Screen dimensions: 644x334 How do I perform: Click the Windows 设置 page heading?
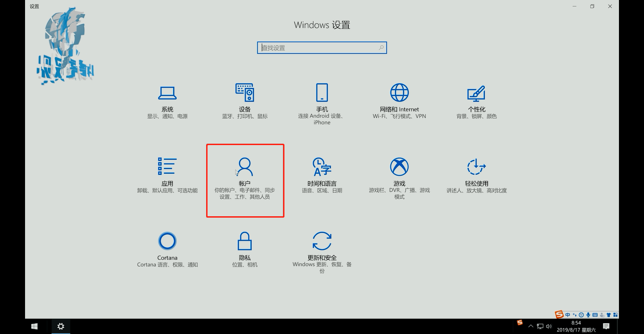(322, 25)
